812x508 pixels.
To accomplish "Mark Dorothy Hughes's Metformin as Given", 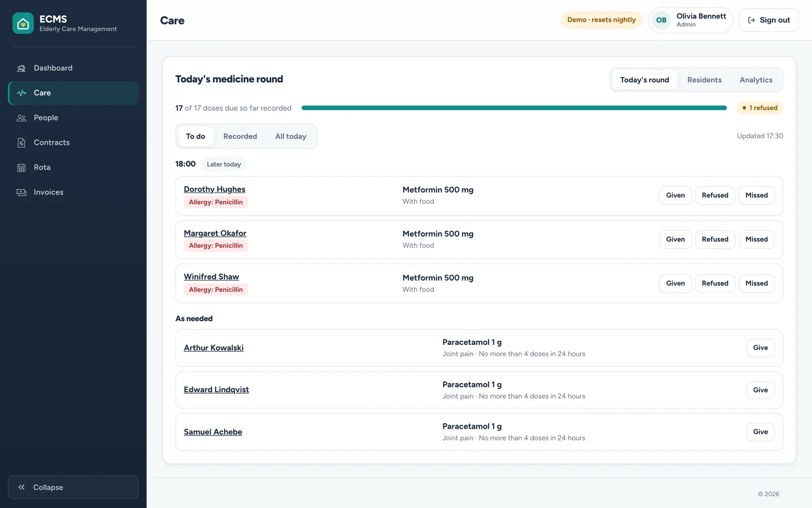I will tap(675, 196).
